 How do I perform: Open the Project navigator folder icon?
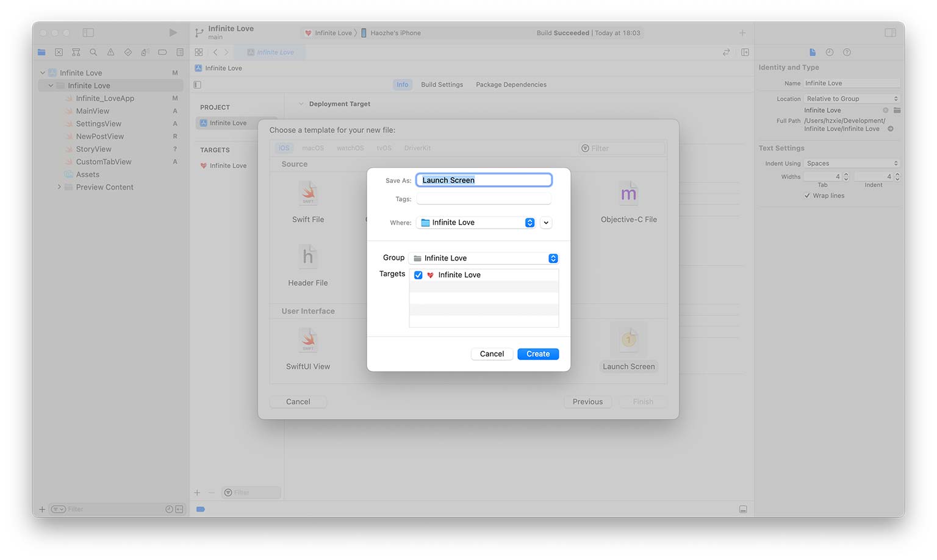point(41,52)
